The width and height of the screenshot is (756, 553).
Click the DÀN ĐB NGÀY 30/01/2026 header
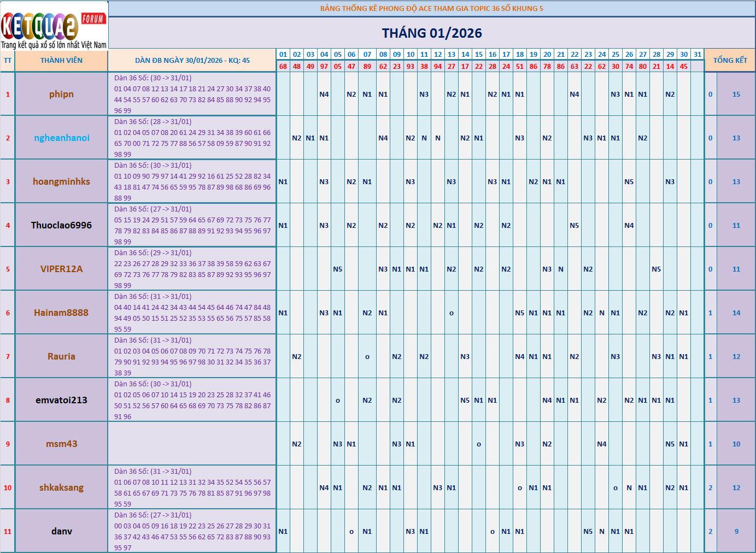(x=192, y=61)
